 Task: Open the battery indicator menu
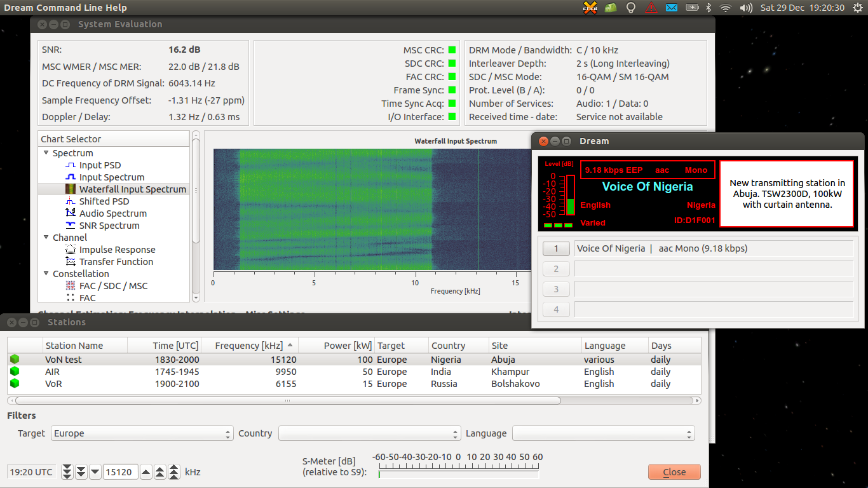click(692, 8)
